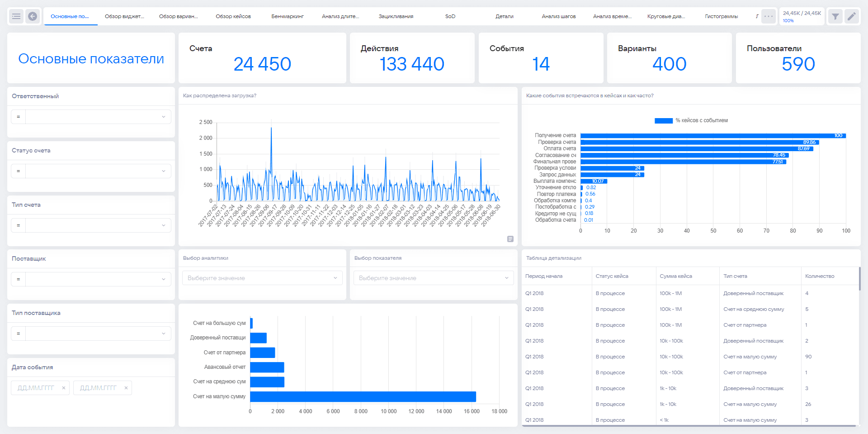Click the first ДД.ММ.ГГГГ date input

[36, 388]
